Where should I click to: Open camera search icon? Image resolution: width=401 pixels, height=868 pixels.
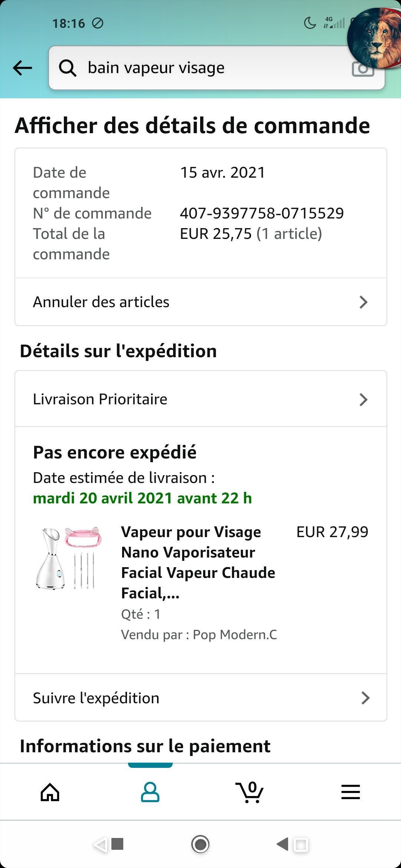click(x=362, y=69)
